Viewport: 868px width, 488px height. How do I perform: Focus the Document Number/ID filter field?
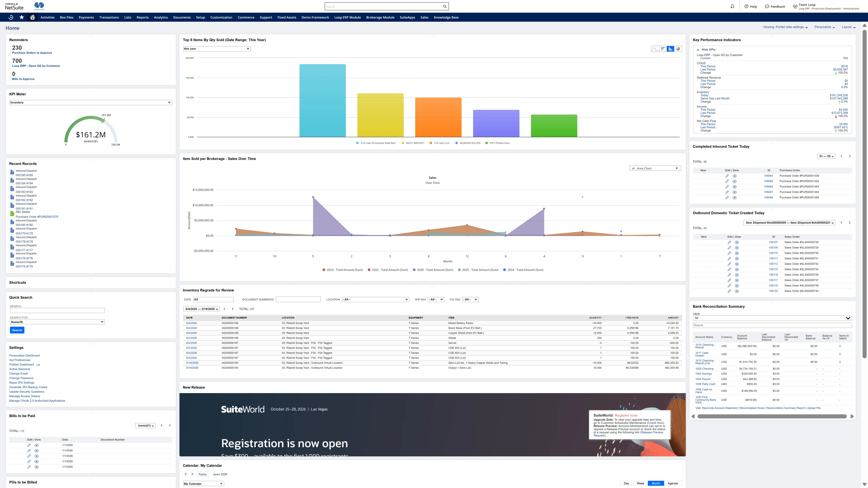(298, 299)
